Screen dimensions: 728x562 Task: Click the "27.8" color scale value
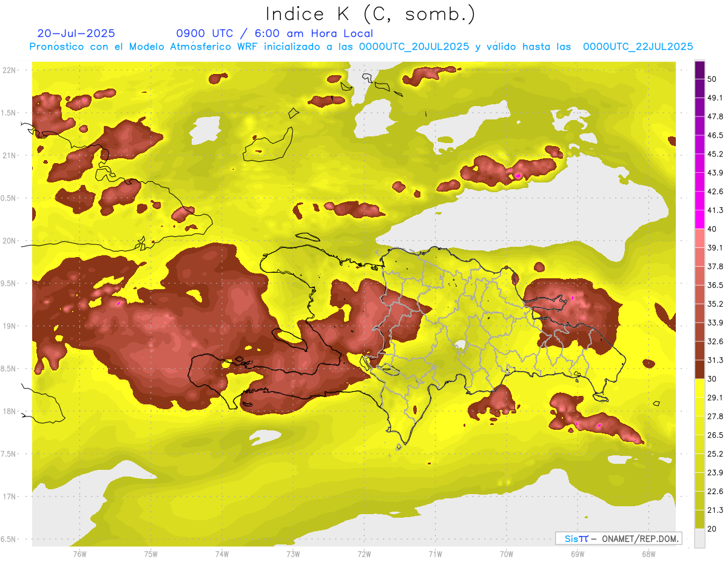715,416
